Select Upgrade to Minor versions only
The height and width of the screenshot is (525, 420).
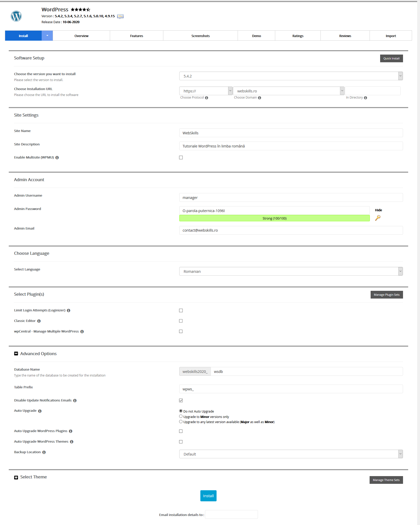[x=181, y=416]
